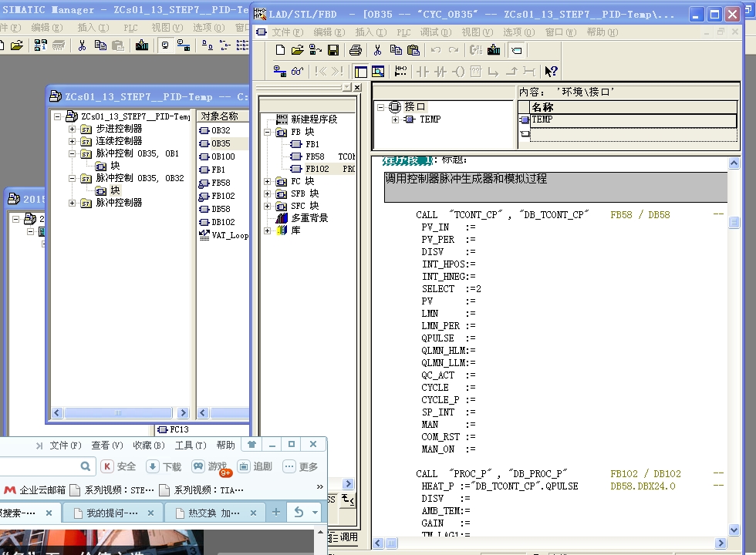The width and height of the screenshot is (756, 555).
Task: Open 更多 options in browser toolbar
Action: [302, 466]
